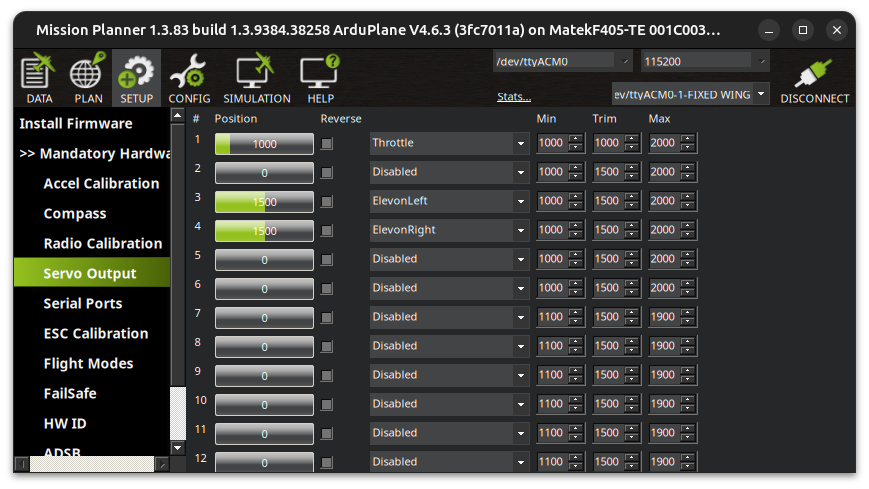Select the SETUP gear icon
Screen dimensions: 869x489
click(136, 78)
